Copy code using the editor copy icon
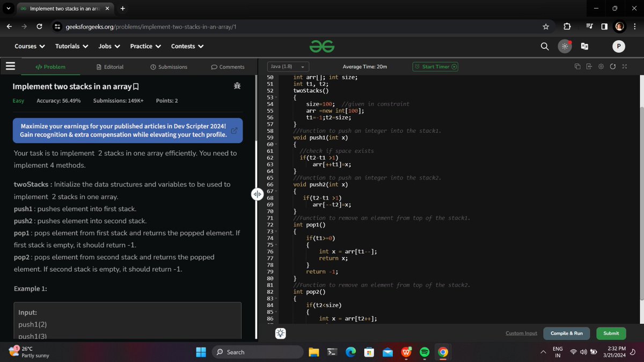This screenshot has height=362, width=644. point(577,67)
